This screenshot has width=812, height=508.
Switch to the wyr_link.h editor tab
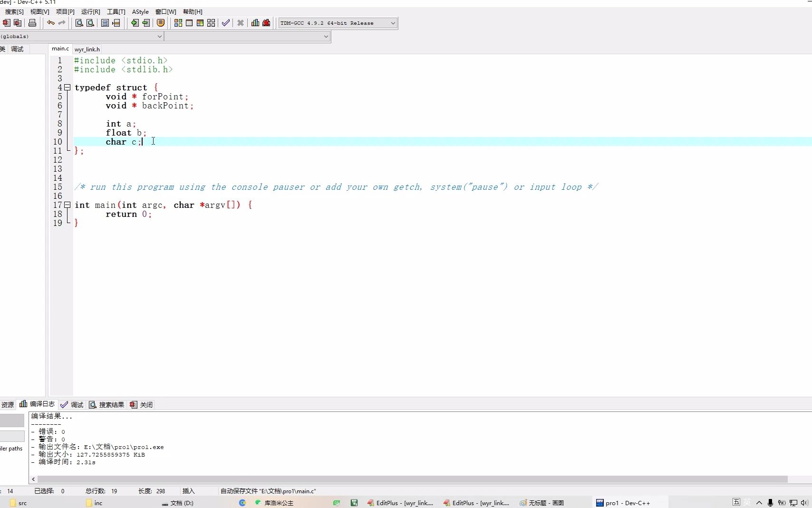(87, 49)
